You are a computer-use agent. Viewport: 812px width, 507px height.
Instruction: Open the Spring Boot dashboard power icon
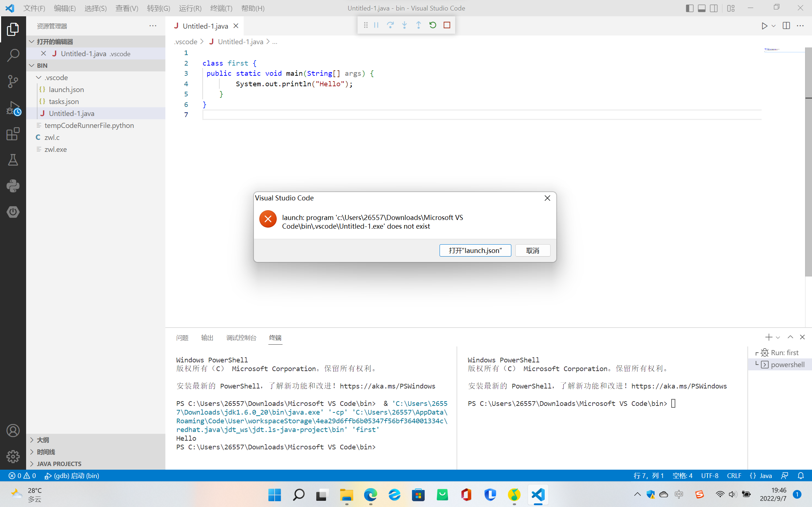point(13,212)
